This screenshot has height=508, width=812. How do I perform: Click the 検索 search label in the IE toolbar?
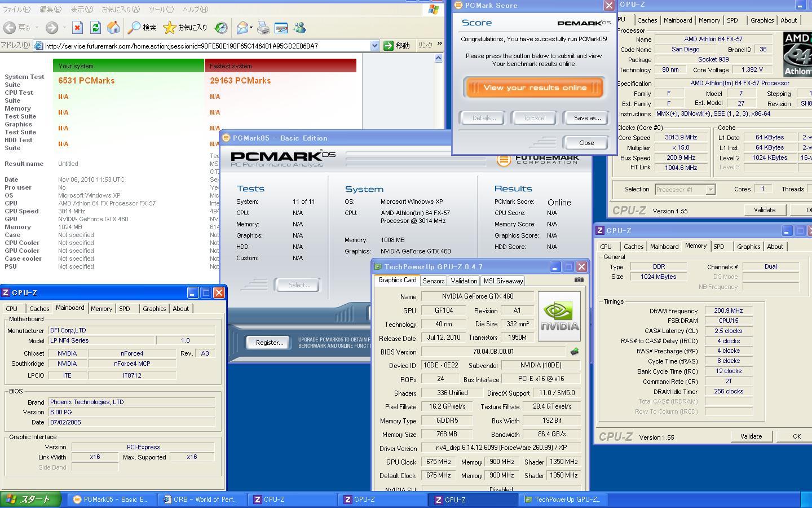[x=149, y=28]
